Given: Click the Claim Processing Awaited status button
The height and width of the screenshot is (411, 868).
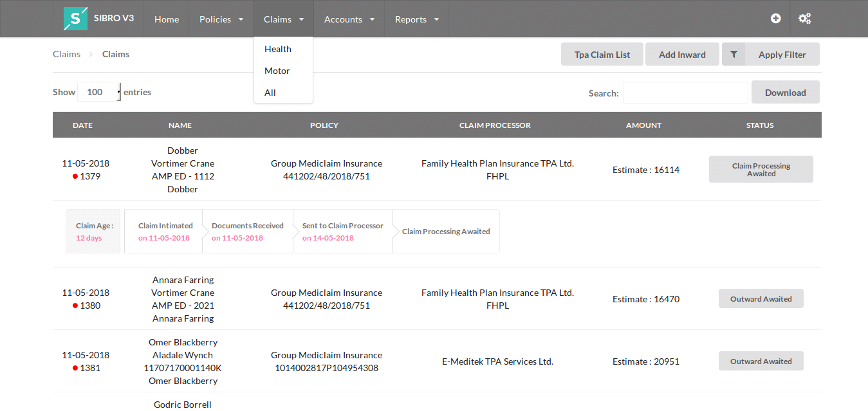Looking at the screenshot, I should pos(761,169).
